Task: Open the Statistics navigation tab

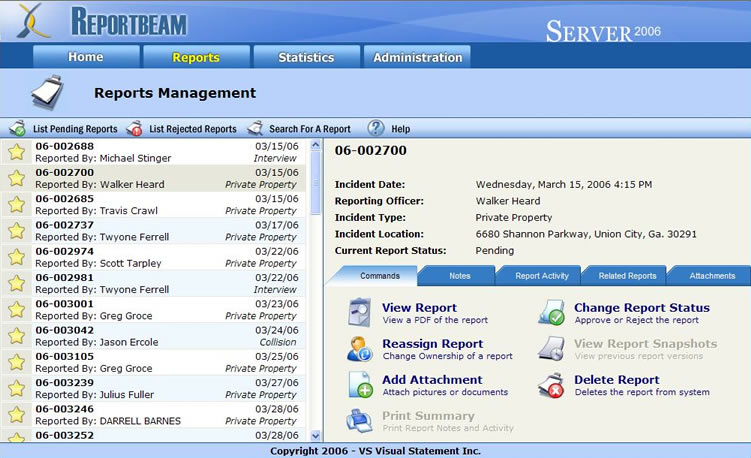Action: pyautogui.click(x=307, y=57)
